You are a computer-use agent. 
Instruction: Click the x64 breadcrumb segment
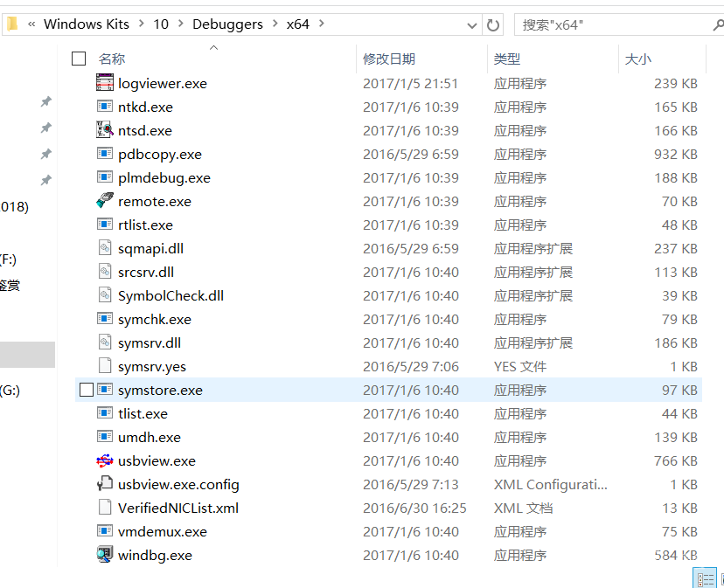pos(298,24)
